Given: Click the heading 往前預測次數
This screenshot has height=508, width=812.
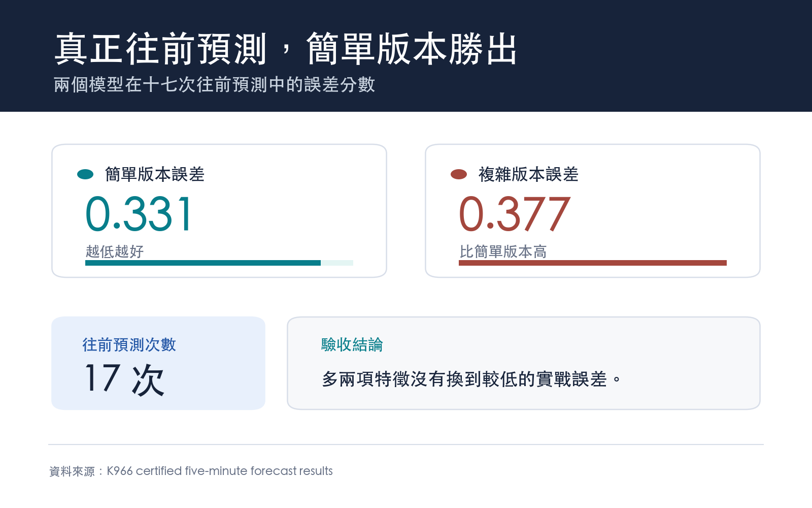Looking at the screenshot, I should [129, 344].
